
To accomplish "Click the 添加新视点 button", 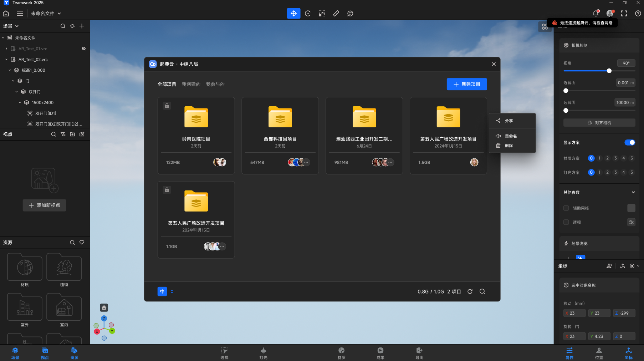I will click(x=45, y=205).
